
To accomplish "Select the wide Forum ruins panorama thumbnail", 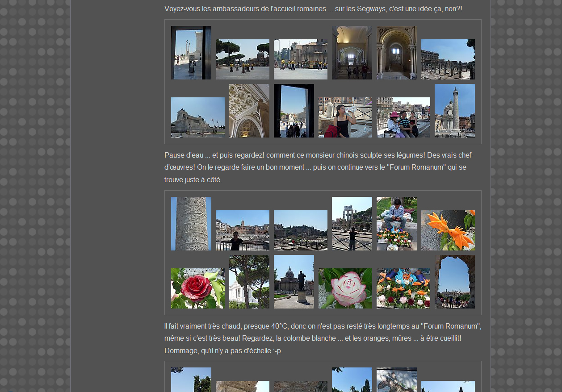I will [300, 230].
